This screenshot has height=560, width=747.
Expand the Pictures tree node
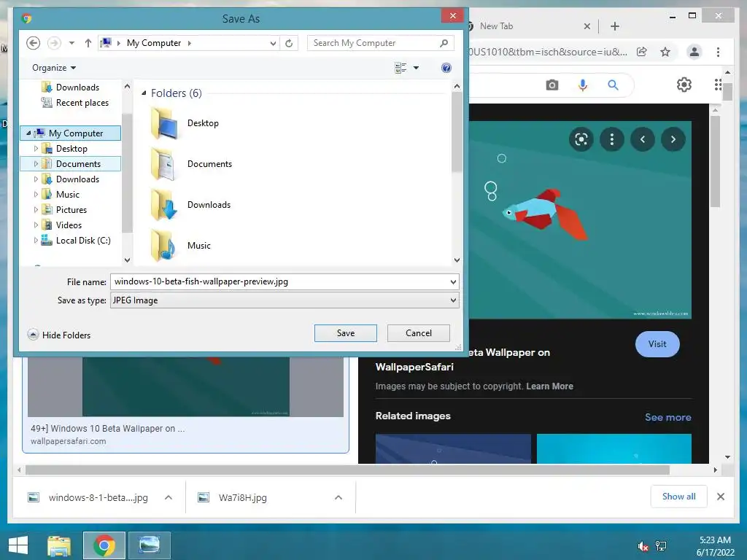click(x=36, y=209)
